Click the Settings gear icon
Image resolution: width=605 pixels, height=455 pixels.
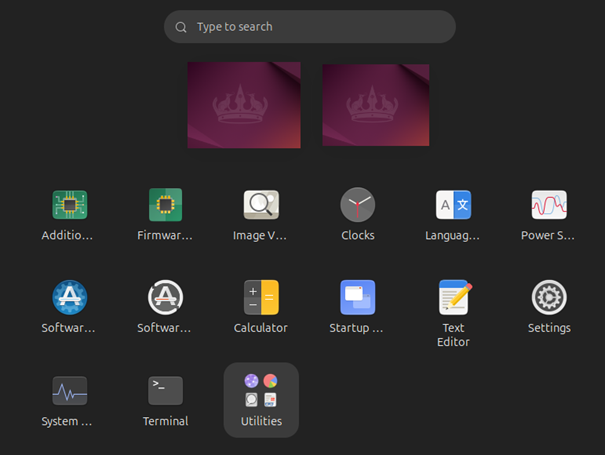(x=549, y=298)
